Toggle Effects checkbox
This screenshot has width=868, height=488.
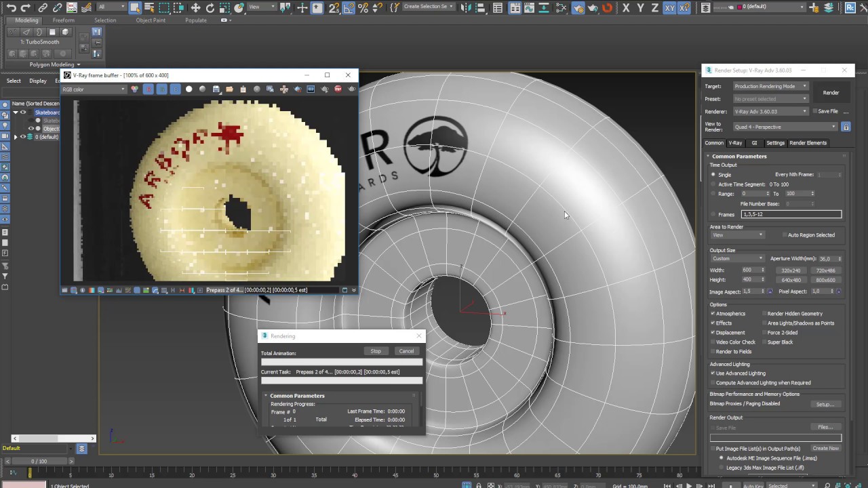pos(713,323)
